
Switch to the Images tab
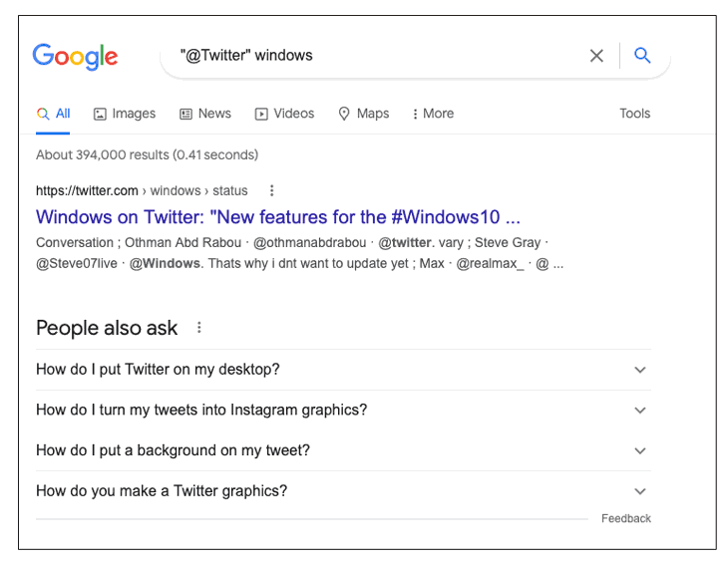(x=125, y=114)
